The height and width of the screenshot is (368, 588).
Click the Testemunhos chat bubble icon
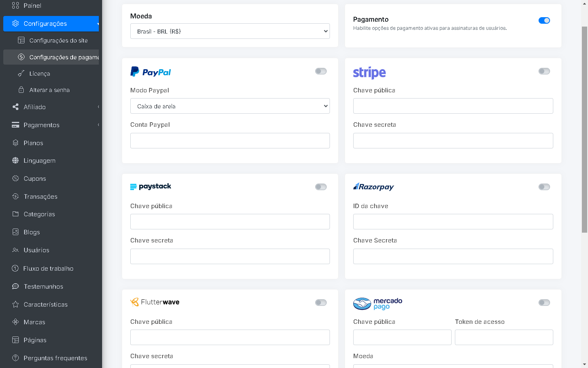[16, 287]
